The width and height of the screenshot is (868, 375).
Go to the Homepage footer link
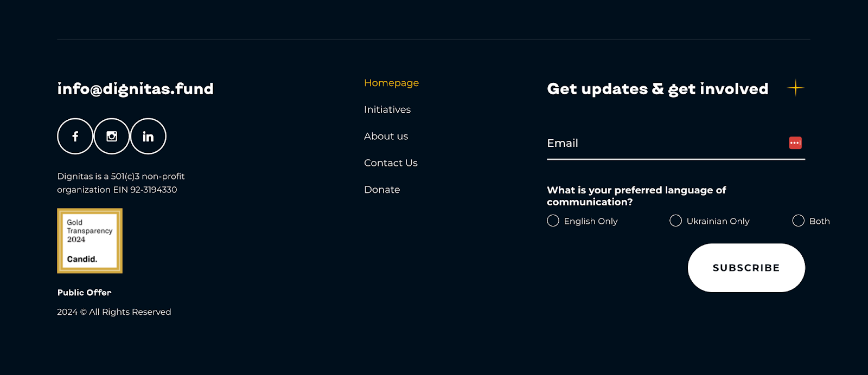click(x=391, y=83)
